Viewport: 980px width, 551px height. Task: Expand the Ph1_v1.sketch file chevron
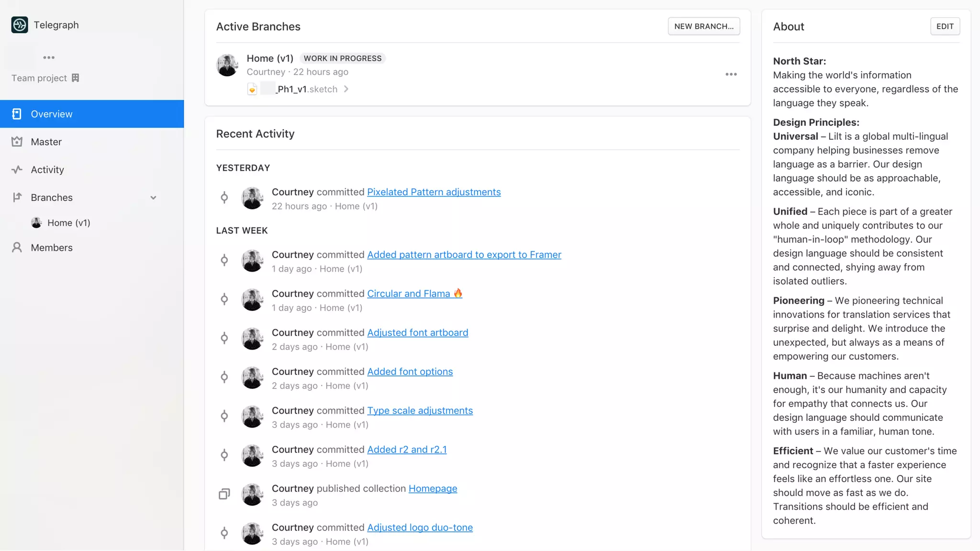tap(346, 89)
